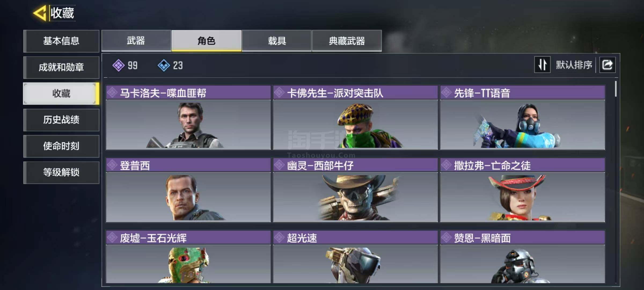Open 等级解锁 sidebar button
The width and height of the screenshot is (644, 290).
(x=61, y=172)
